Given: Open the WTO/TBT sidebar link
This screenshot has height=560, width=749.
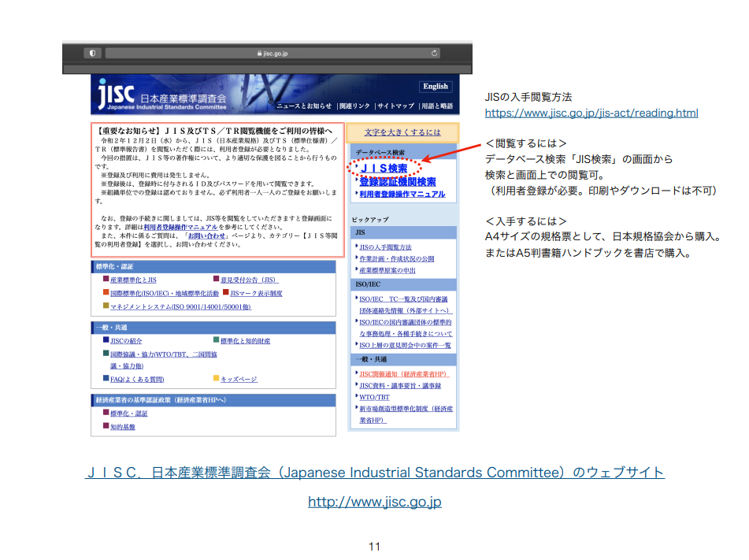Looking at the screenshot, I should click(375, 398).
